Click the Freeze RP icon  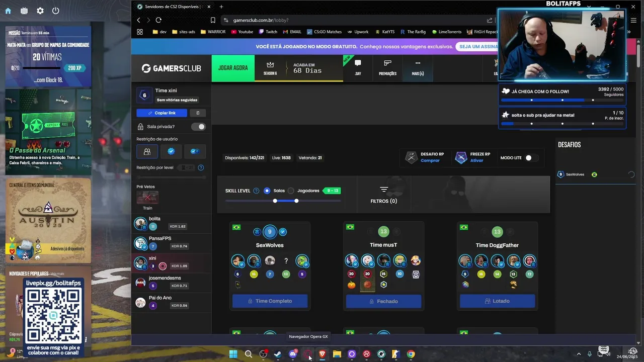[461, 157]
